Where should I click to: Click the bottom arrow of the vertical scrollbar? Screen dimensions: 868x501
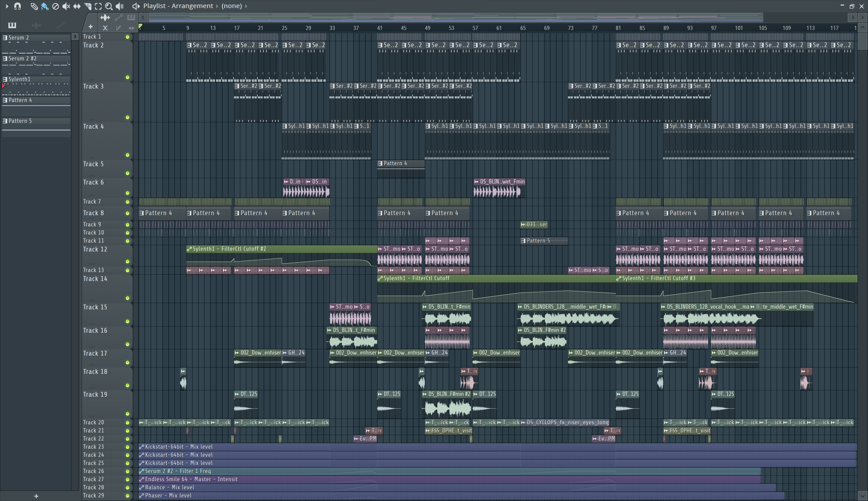click(x=862, y=496)
